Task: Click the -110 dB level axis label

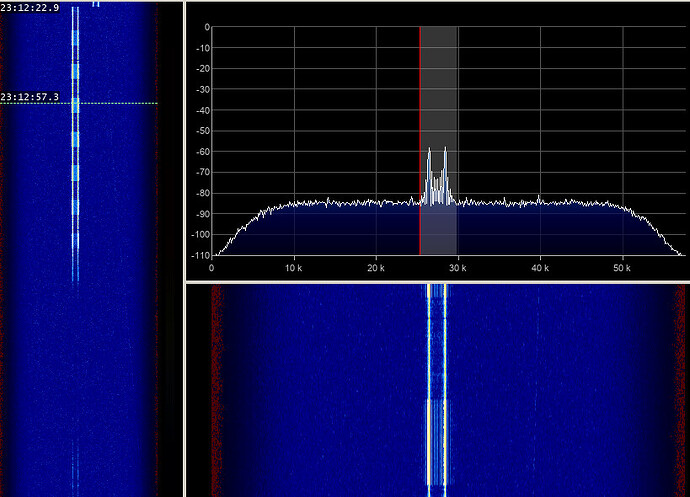Action: point(200,255)
